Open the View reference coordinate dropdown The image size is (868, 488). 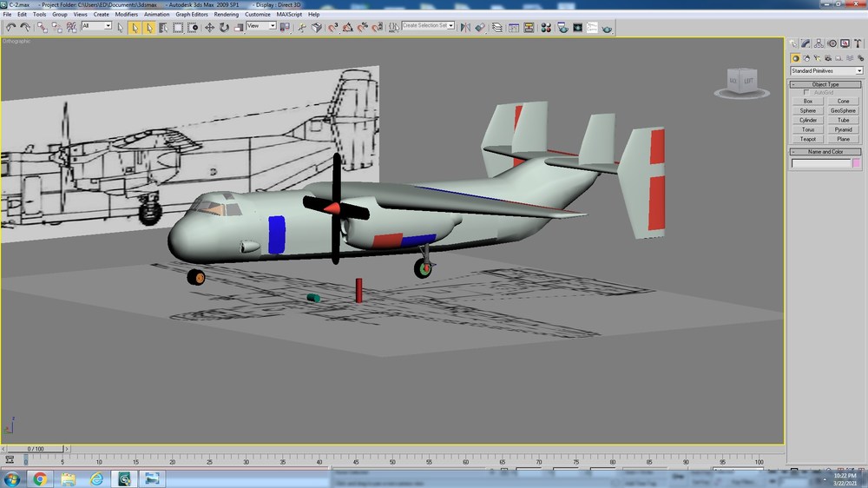click(x=261, y=26)
